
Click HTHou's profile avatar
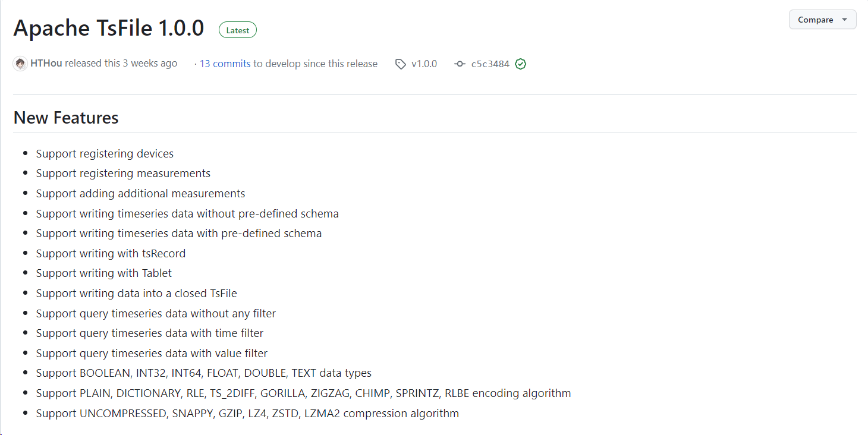click(x=20, y=63)
